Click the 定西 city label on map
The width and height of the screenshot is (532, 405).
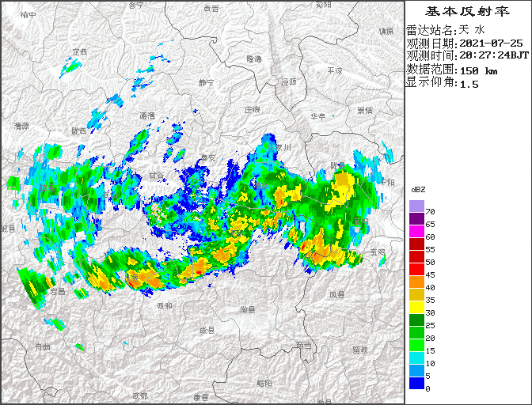tap(79, 51)
